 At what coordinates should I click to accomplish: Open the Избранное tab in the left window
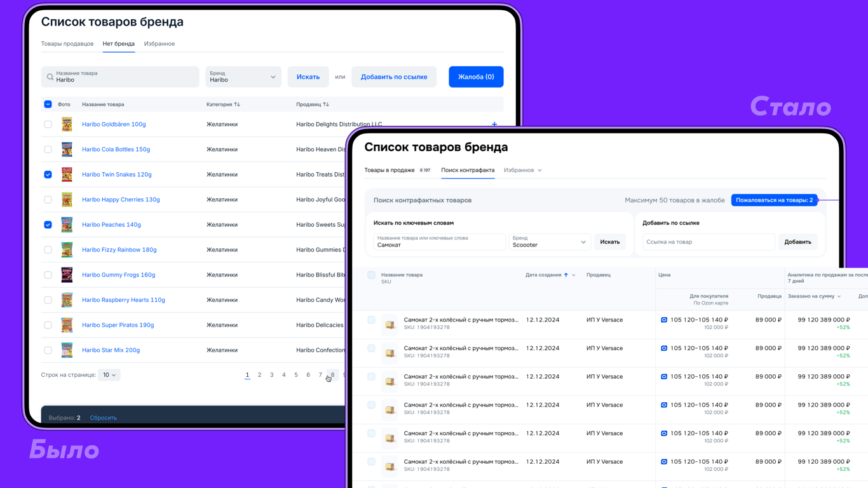click(159, 44)
